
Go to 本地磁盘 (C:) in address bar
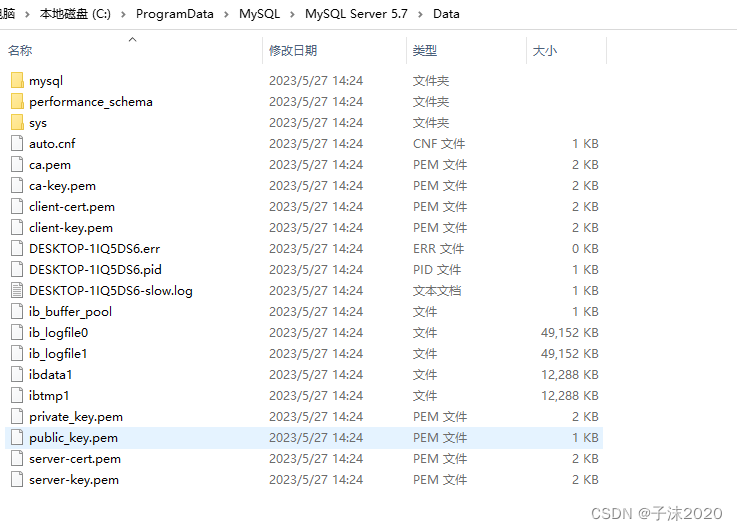click(x=75, y=14)
